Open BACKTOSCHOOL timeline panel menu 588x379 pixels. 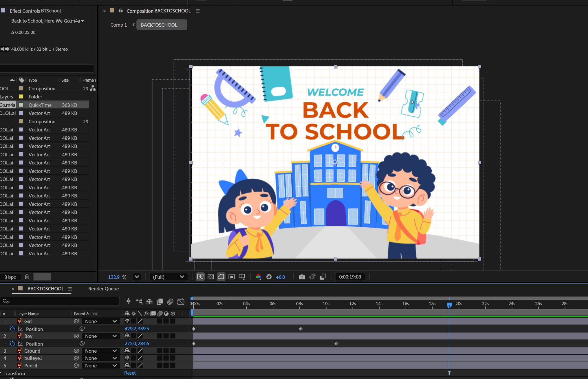coord(70,289)
